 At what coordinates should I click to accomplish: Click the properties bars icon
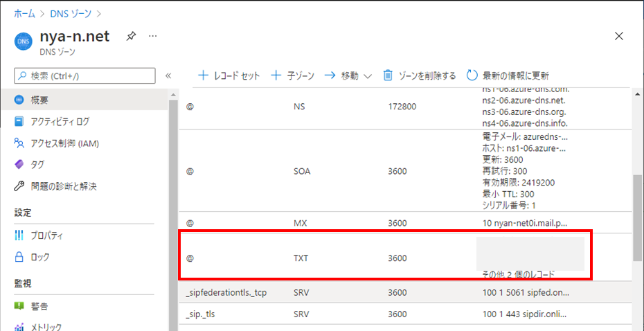19,235
